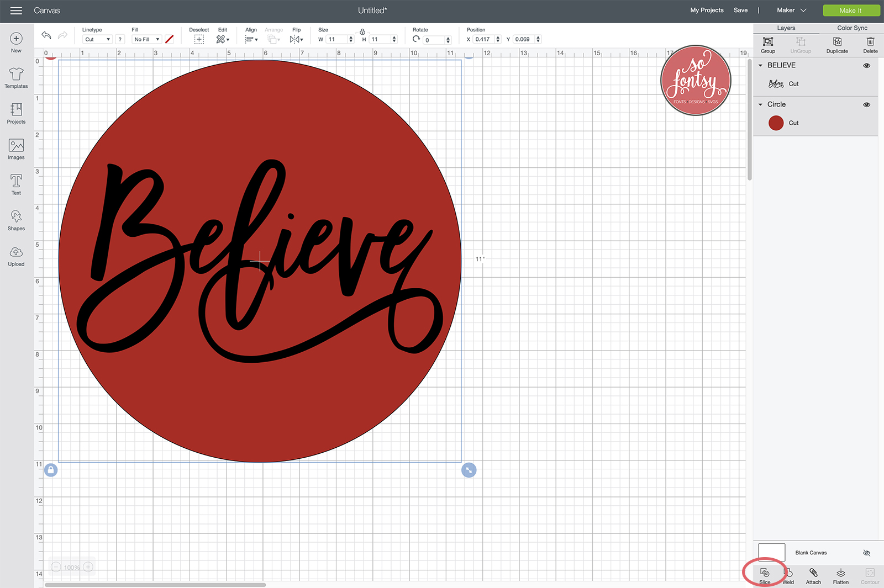Open the Fill dropdown
The image size is (884, 588).
point(146,39)
